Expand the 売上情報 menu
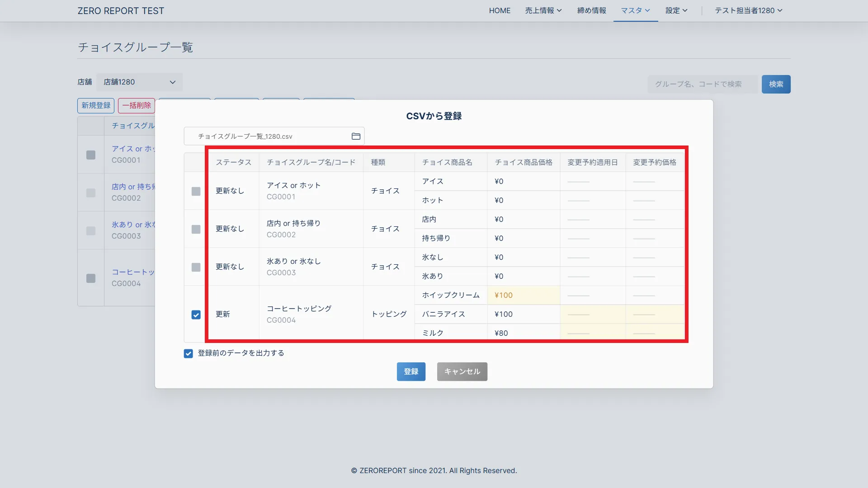868x488 pixels. coord(543,10)
